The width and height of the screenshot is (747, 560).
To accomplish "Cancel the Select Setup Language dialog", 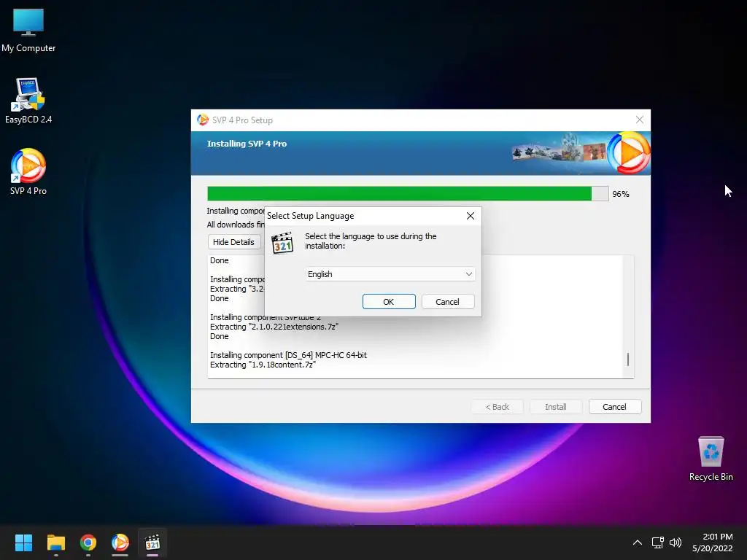I will [x=447, y=301].
